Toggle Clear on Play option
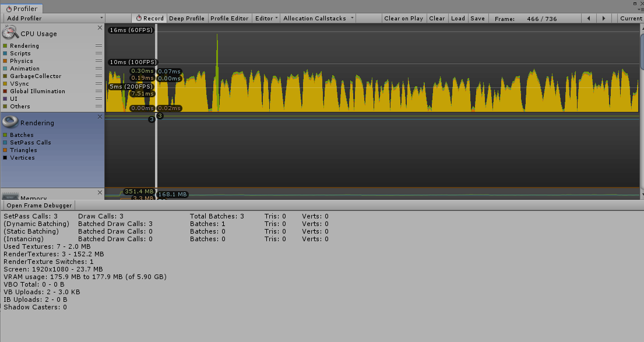Image resolution: width=644 pixels, height=342 pixels. (x=403, y=19)
